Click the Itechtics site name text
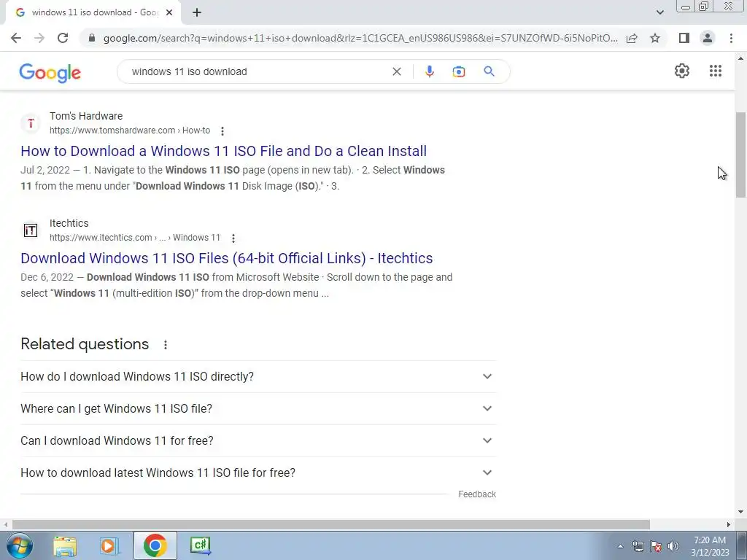This screenshot has width=747, height=560. tap(69, 223)
